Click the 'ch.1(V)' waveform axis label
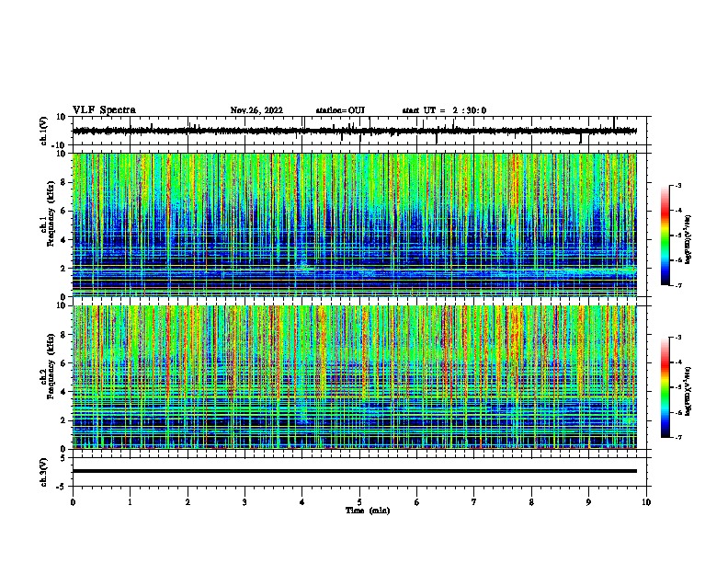The width and height of the screenshot is (728, 563). [44, 131]
